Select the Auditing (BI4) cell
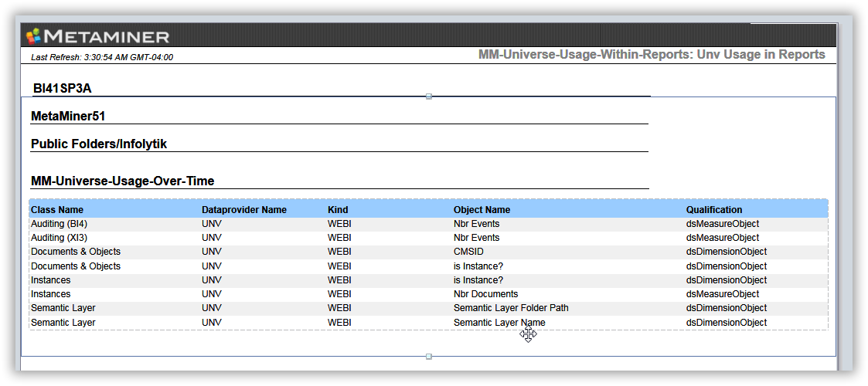The image size is (868, 386). (x=60, y=224)
